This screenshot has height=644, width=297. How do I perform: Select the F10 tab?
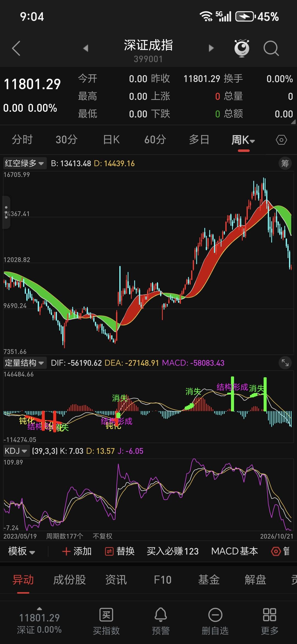pyautogui.click(x=163, y=580)
